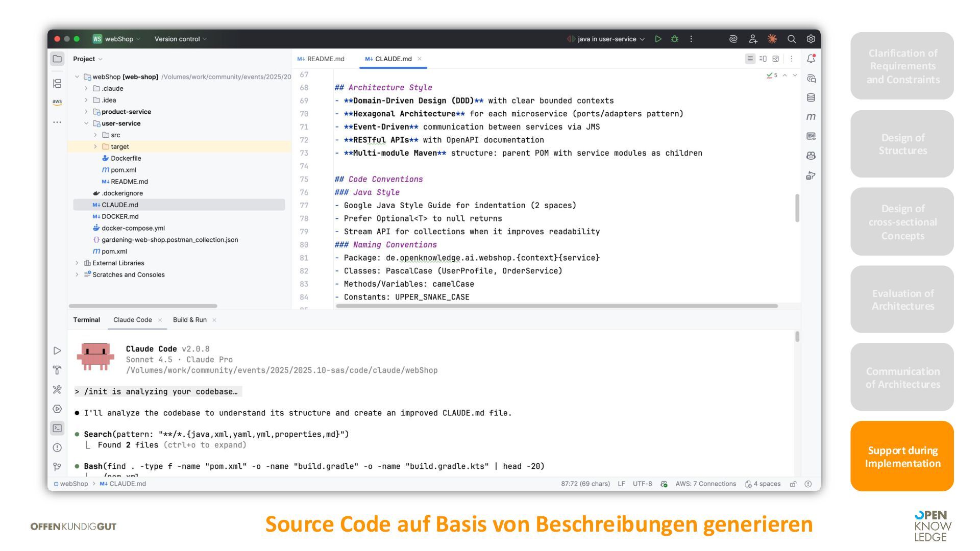Click webShop breadcrumb in status bar
The height and width of the screenshot is (551, 980).
tap(73, 484)
